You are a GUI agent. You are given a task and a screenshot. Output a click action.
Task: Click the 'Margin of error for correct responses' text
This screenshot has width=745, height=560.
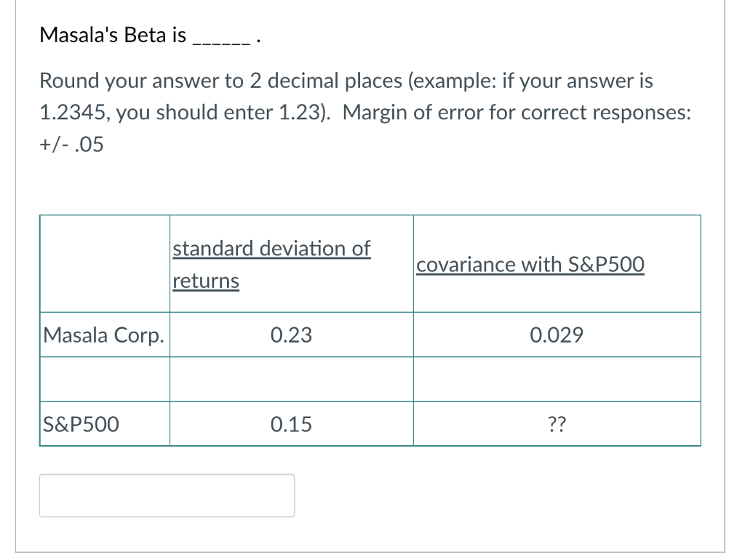tap(517, 113)
